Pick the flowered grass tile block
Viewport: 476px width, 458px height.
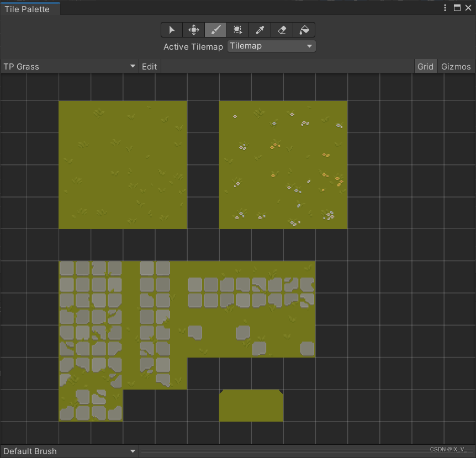283,164
